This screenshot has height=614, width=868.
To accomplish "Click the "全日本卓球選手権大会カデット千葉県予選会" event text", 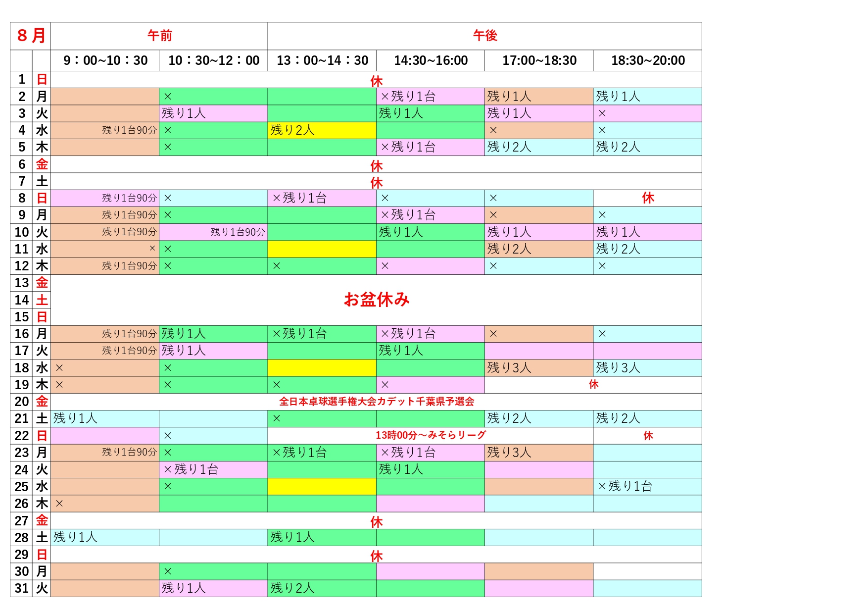I will click(x=376, y=402).
